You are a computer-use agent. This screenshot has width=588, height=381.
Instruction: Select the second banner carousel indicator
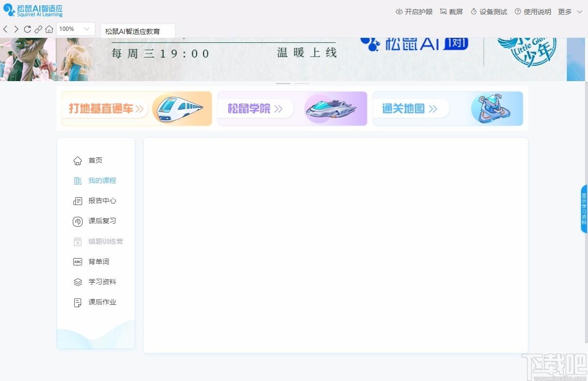pos(301,83)
